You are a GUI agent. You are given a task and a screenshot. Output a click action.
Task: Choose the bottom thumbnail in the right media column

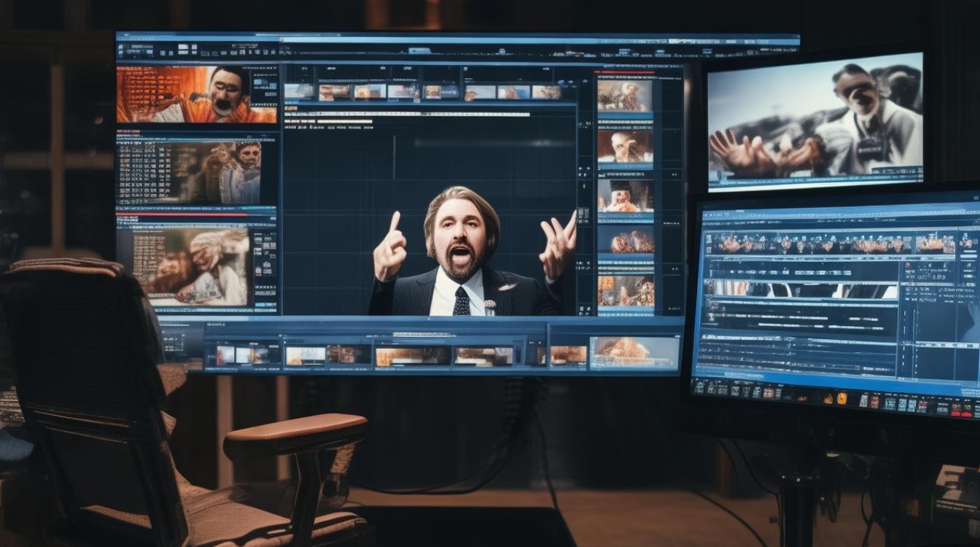[625, 291]
